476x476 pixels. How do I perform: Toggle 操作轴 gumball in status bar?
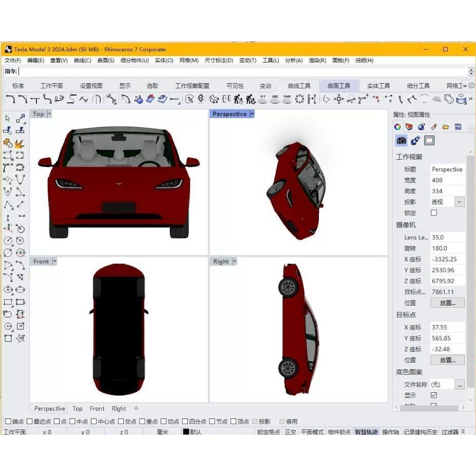tap(390, 432)
